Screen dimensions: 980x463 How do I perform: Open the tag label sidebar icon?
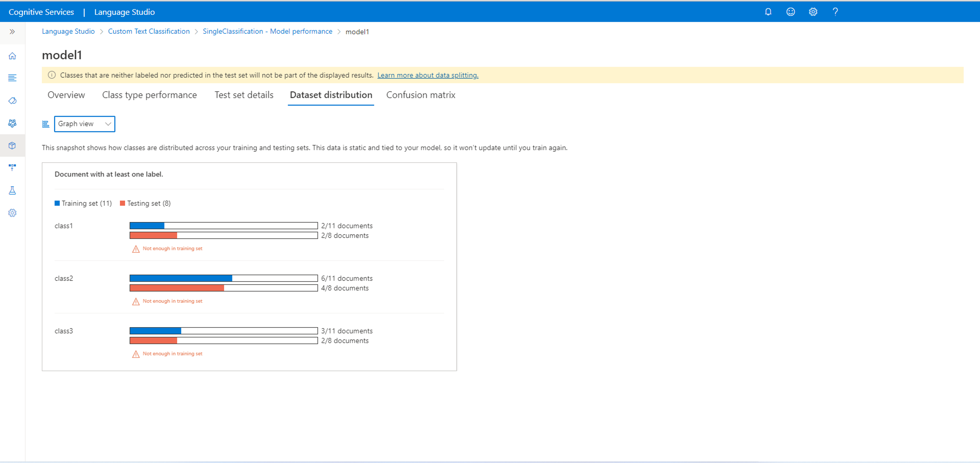click(x=12, y=100)
